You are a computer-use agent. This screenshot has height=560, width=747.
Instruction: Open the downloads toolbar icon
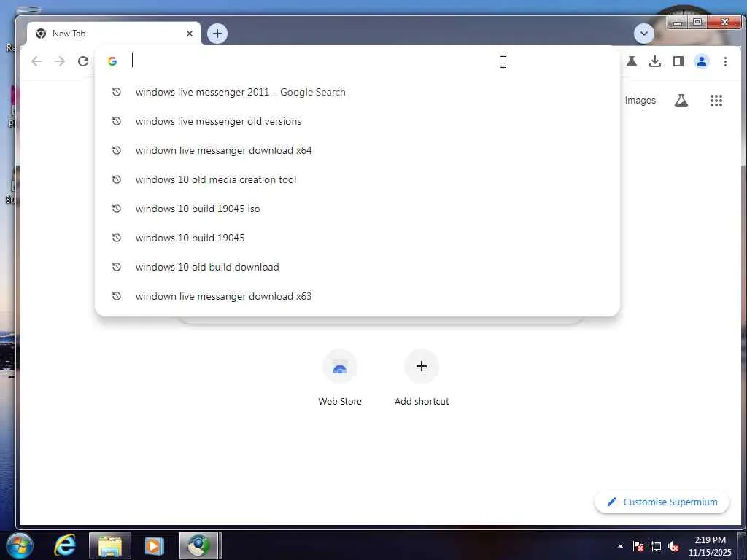(655, 61)
